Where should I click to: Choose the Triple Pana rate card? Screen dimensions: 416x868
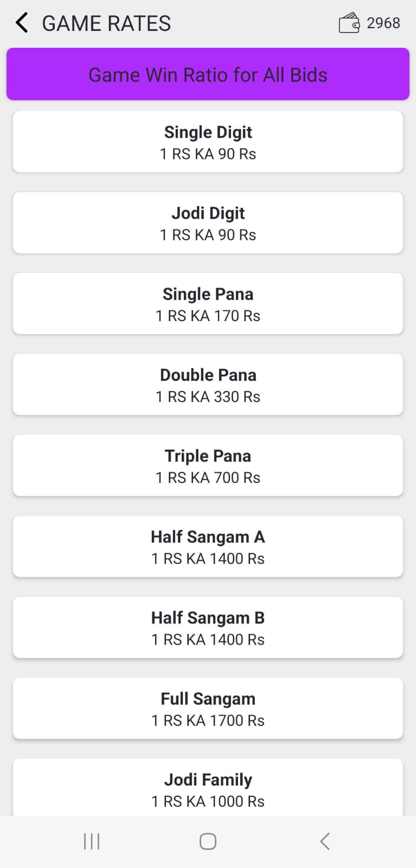tap(208, 465)
